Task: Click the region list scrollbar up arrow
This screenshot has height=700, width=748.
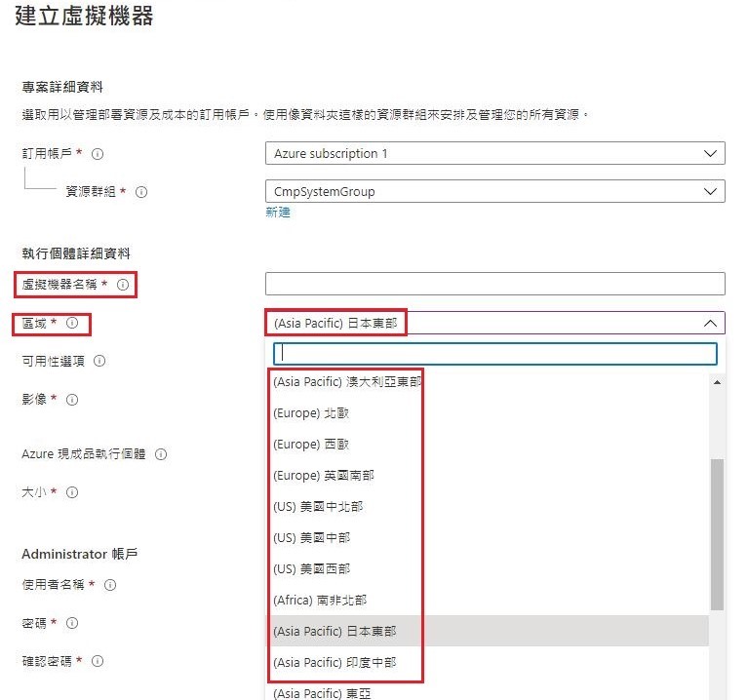Action: pos(718,383)
